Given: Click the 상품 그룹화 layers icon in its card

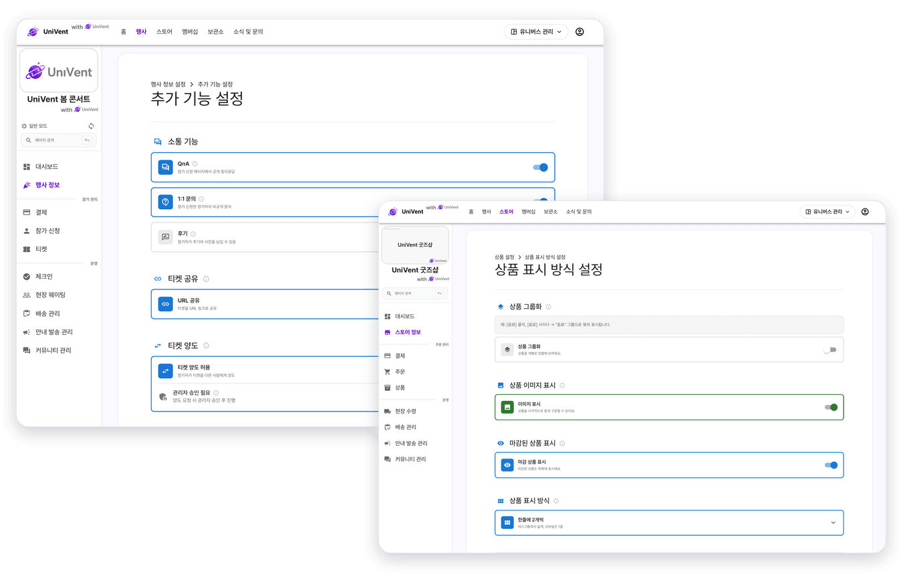Looking at the screenshot, I should 507,349.
